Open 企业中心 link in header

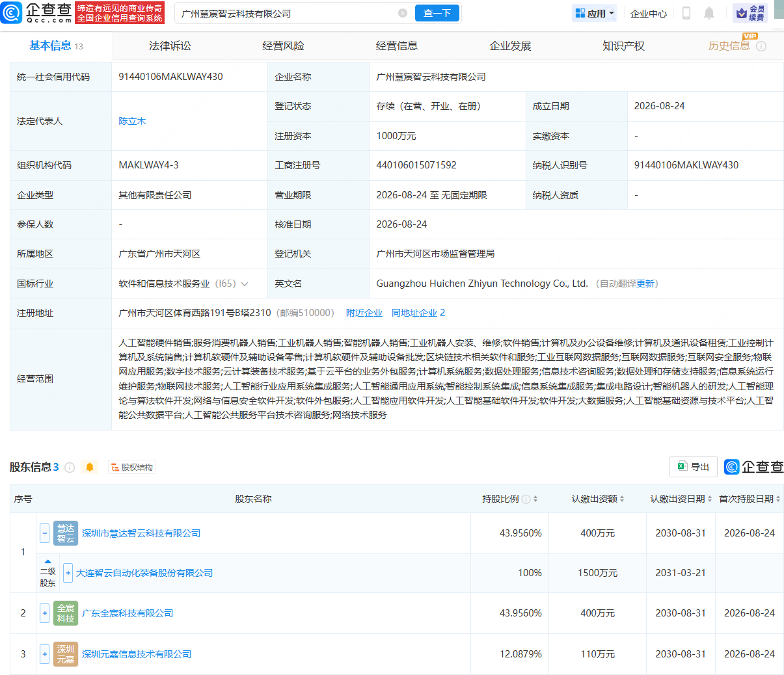tap(649, 13)
